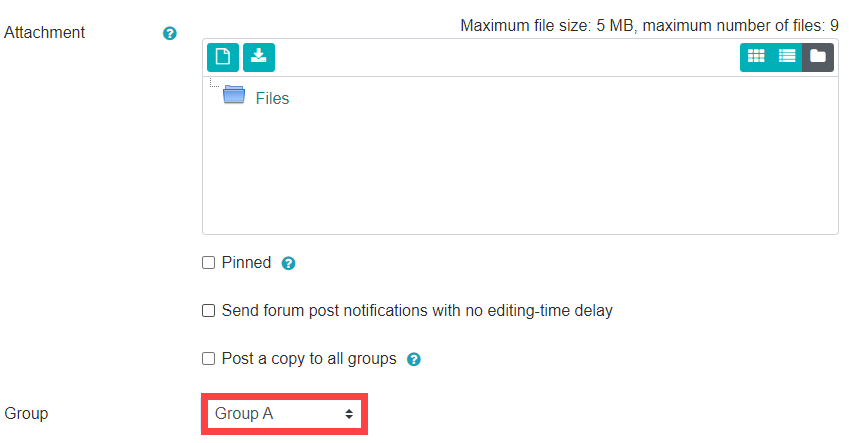This screenshot has height=443, width=853.
Task: Open the Group A dropdown
Action: point(285,414)
